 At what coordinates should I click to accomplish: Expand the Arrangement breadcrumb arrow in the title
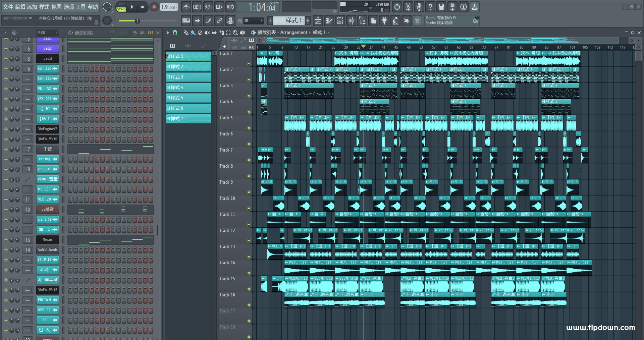310,33
